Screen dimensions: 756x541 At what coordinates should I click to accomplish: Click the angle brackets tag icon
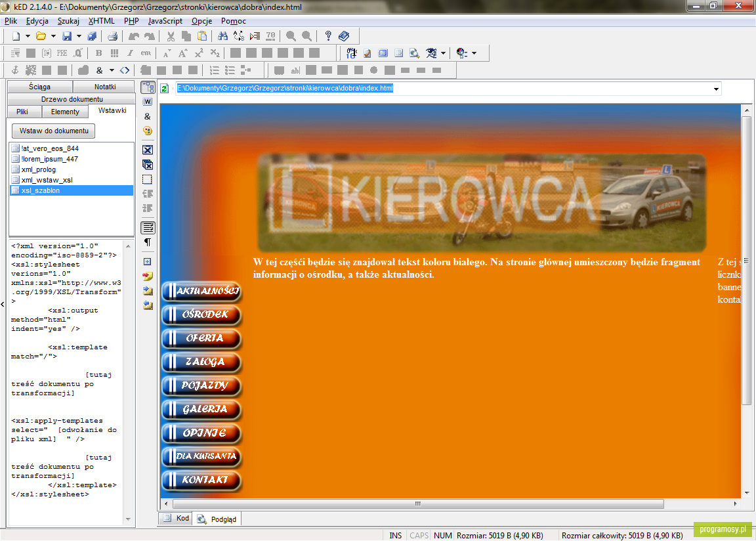(x=125, y=70)
